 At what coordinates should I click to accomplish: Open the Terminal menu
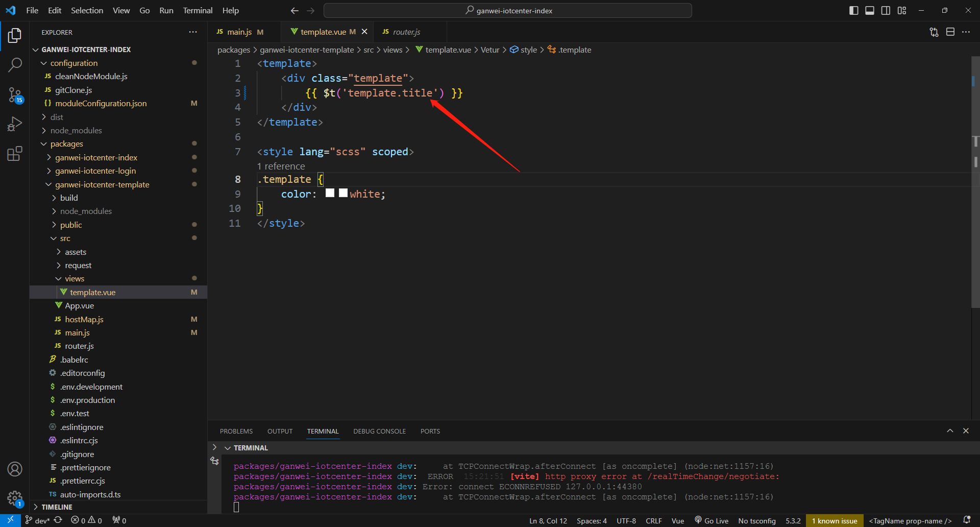pos(198,11)
